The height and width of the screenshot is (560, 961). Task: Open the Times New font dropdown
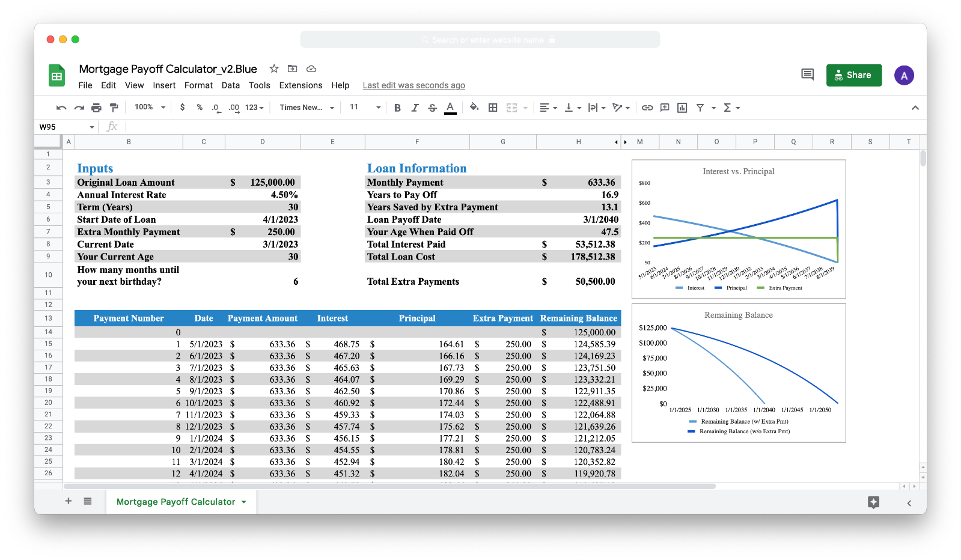tap(307, 108)
